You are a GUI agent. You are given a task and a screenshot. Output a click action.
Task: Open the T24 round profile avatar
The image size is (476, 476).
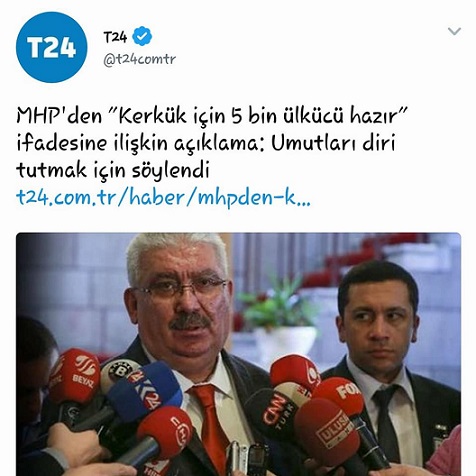click(x=52, y=47)
